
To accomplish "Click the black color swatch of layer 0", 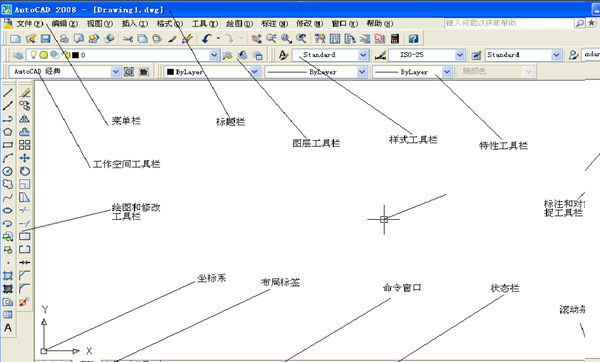I will pyautogui.click(x=76, y=55).
